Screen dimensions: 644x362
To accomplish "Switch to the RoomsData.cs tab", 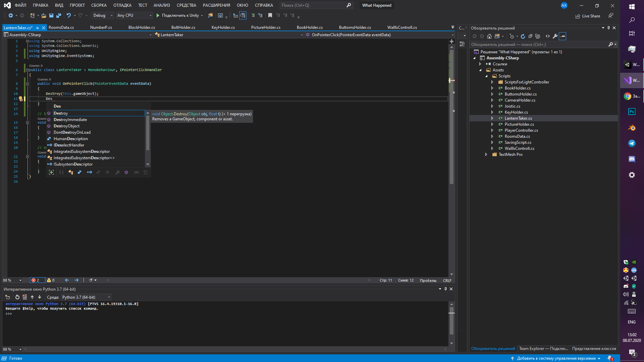I will click(61, 27).
